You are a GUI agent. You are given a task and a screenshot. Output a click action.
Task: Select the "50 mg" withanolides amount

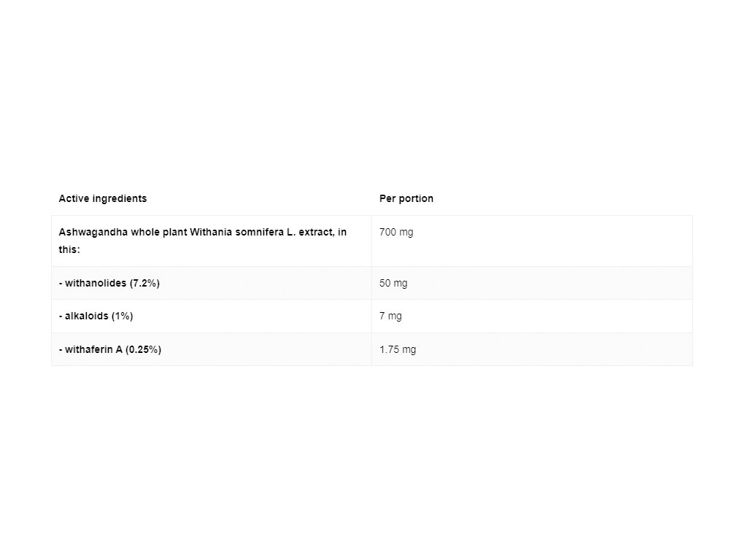[x=393, y=283]
